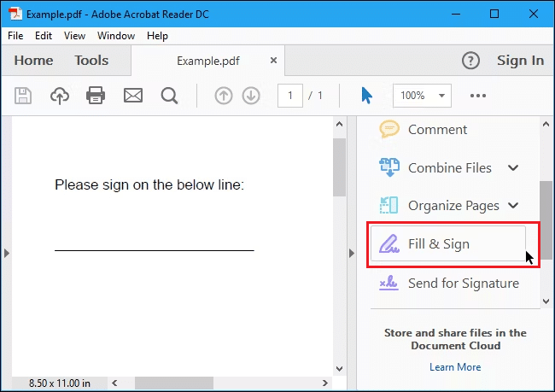555x392 pixels.
Task: Click the page number input field
Action: coord(290,96)
